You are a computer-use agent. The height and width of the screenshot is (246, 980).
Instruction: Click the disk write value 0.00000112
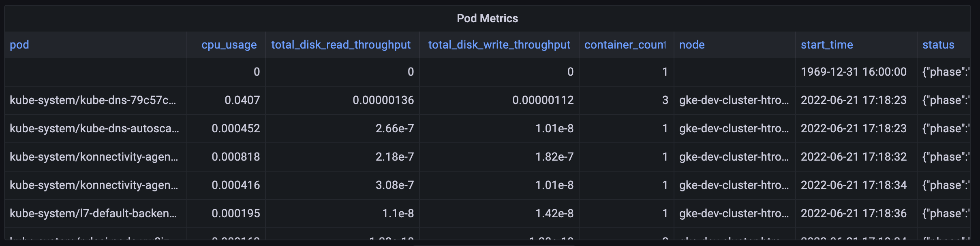[x=543, y=100]
